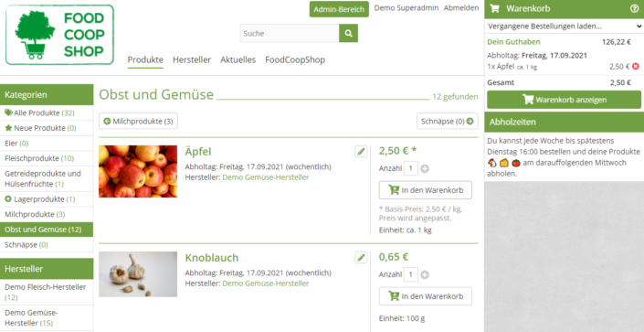Click Warenkorb anzeigen button
The width and height of the screenshot is (644, 332).
pyautogui.click(x=564, y=100)
